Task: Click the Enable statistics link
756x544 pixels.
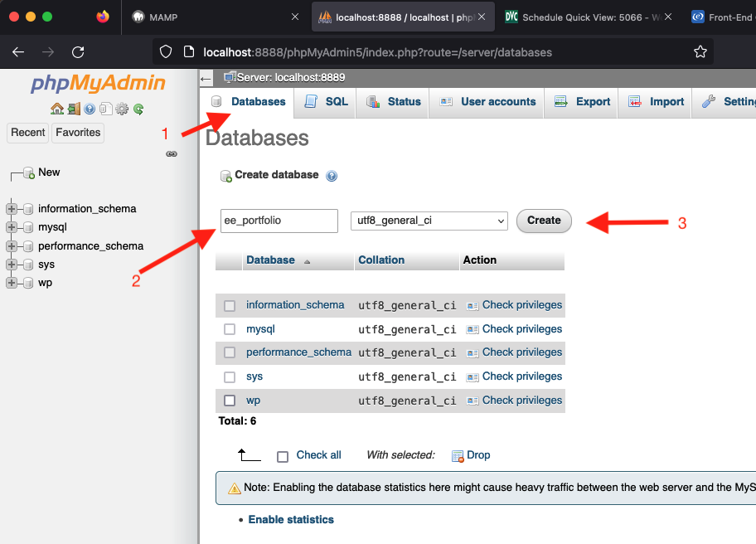Action: (x=291, y=520)
